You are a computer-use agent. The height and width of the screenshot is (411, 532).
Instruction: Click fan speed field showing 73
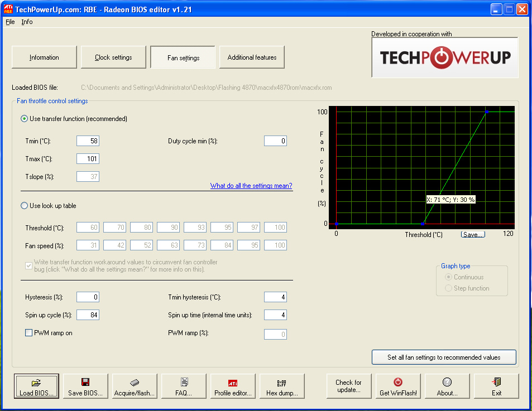(195, 245)
